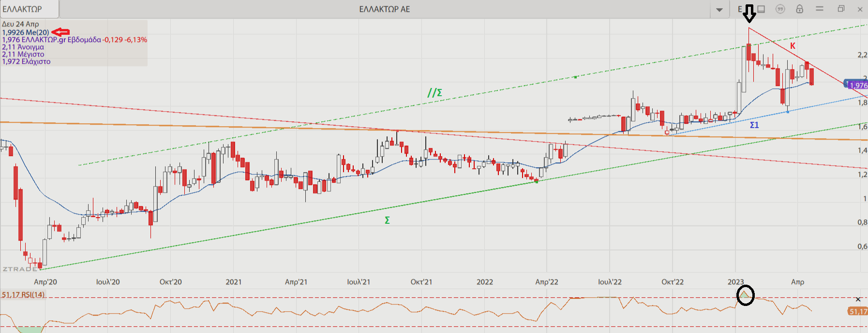The height and width of the screenshot is (333, 868).
Task: Expand the symbol dropdown arrow
Action: [719, 10]
